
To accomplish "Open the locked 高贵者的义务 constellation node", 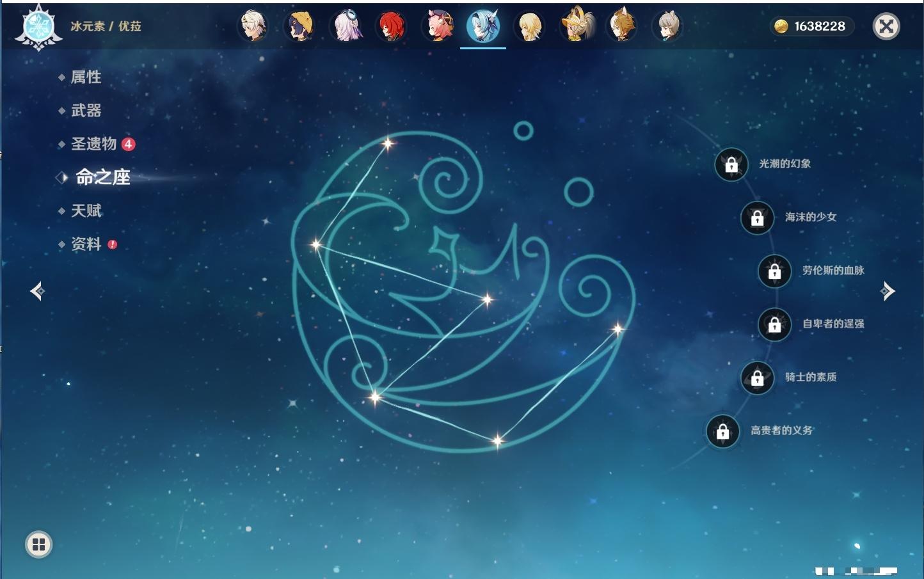I will coord(723,431).
